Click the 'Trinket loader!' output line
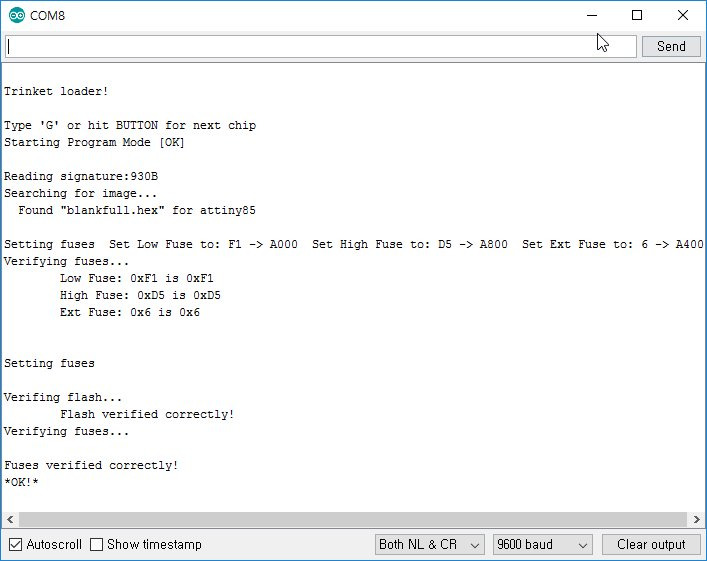The height and width of the screenshot is (561, 707). 56,91
